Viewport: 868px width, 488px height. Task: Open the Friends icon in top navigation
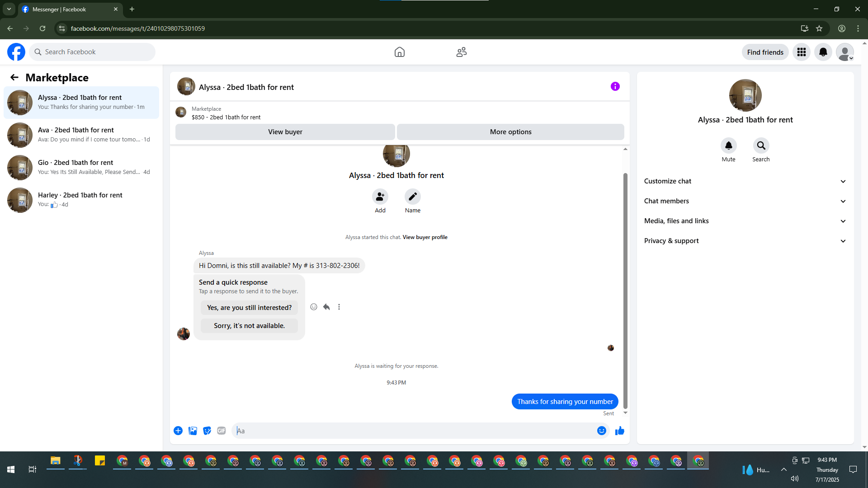click(462, 52)
